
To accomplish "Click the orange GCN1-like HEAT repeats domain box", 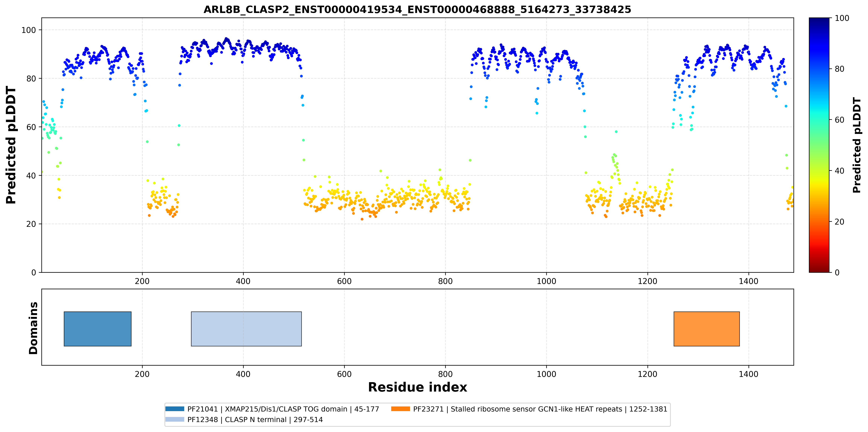I will coord(707,329).
